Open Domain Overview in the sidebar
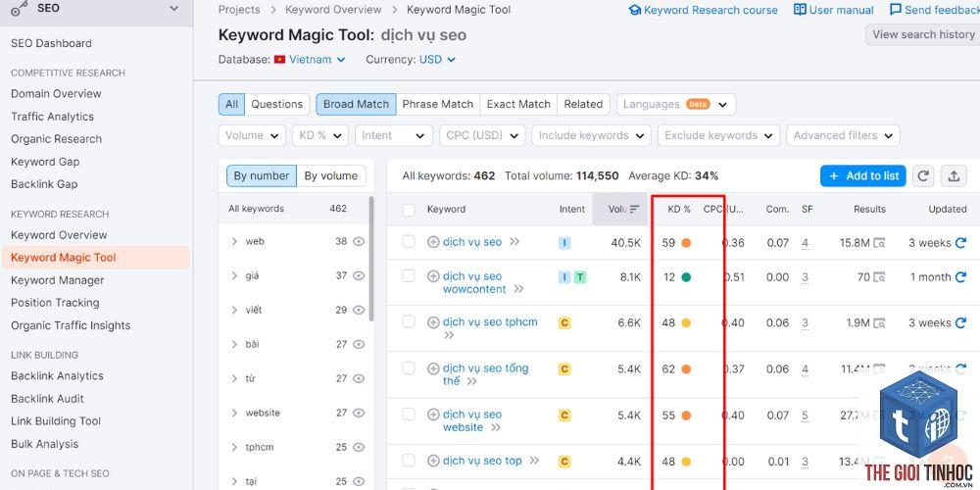This screenshot has height=490, width=980. coord(56,94)
